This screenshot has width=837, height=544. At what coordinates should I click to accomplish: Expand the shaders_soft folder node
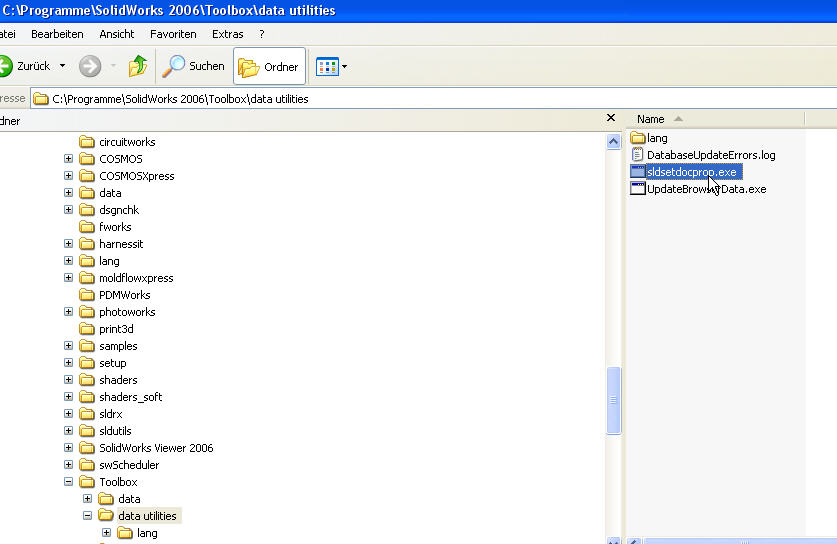pos(68,397)
